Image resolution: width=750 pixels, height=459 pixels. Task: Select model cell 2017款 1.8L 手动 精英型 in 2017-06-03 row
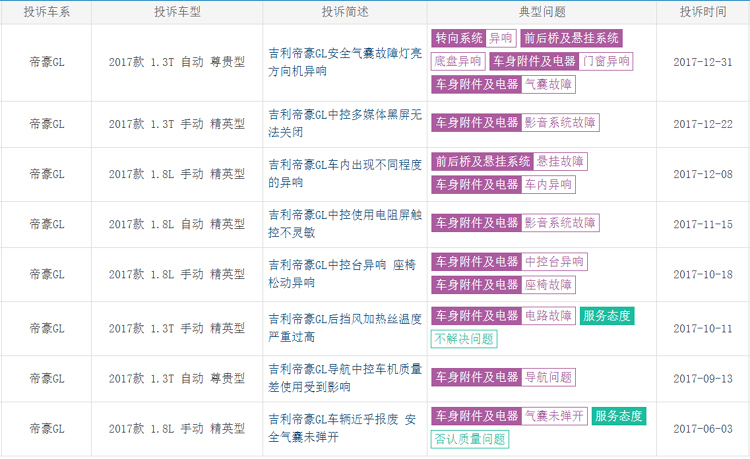coord(177,429)
